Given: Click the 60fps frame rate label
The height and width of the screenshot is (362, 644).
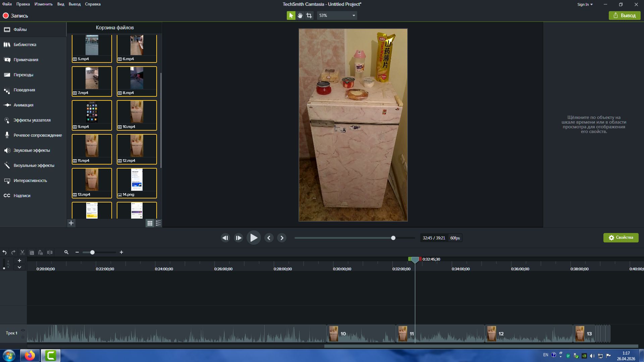Looking at the screenshot, I should (455, 238).
